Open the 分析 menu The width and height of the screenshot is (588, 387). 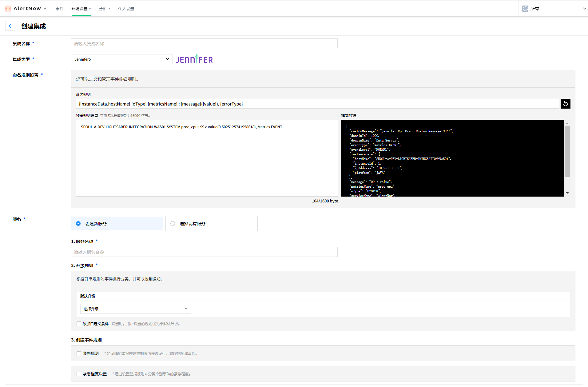coord(104,9)
